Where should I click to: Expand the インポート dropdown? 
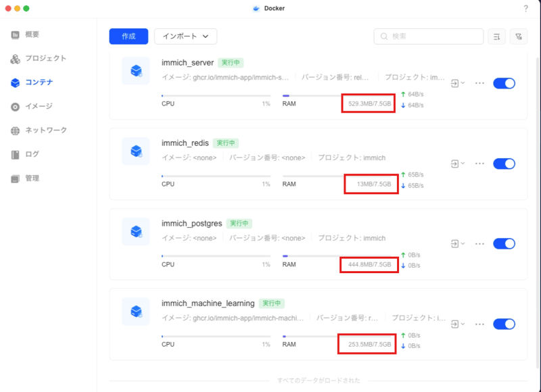(x=185, y=36)
